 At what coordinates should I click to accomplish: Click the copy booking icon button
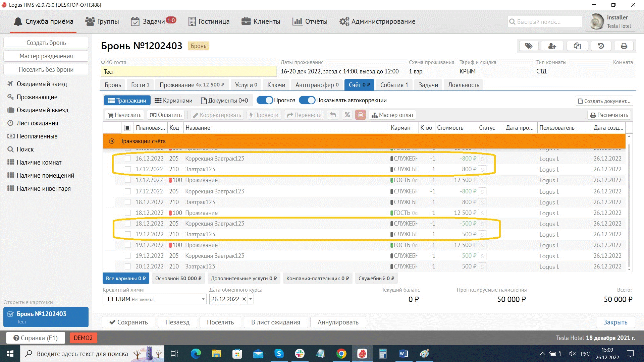tap(577, 46)
